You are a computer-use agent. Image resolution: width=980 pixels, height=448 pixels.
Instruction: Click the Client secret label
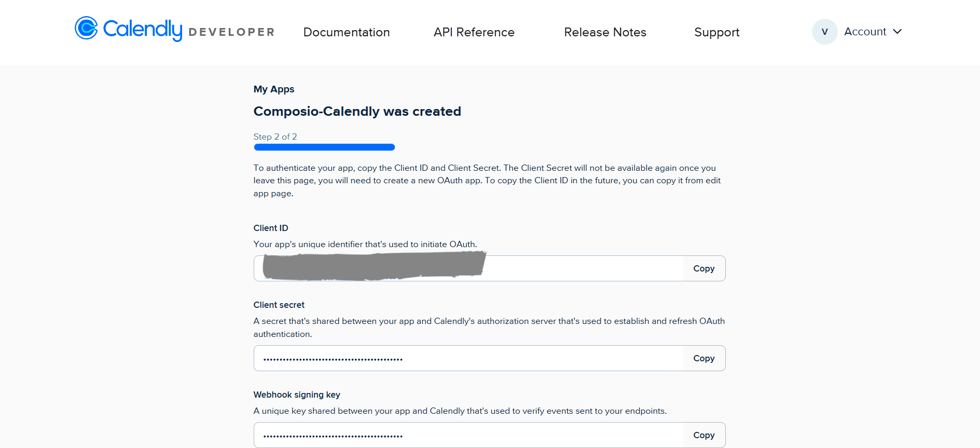tap(279, 305)
